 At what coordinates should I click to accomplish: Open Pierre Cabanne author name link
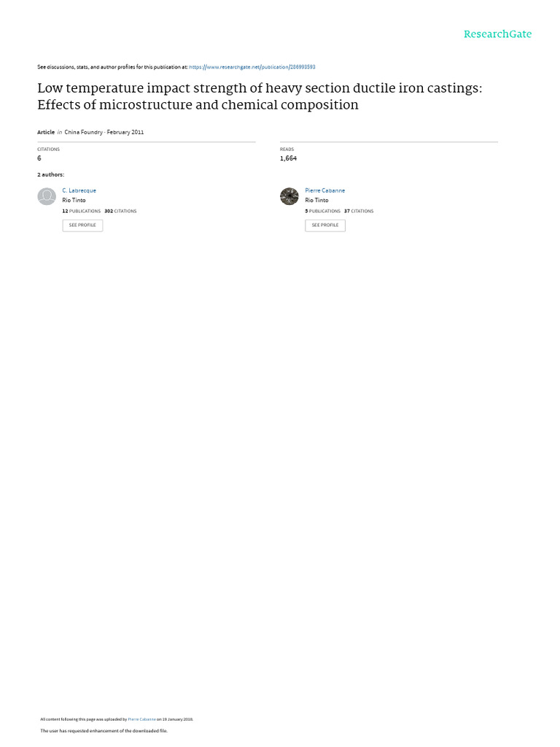point(324,190)
